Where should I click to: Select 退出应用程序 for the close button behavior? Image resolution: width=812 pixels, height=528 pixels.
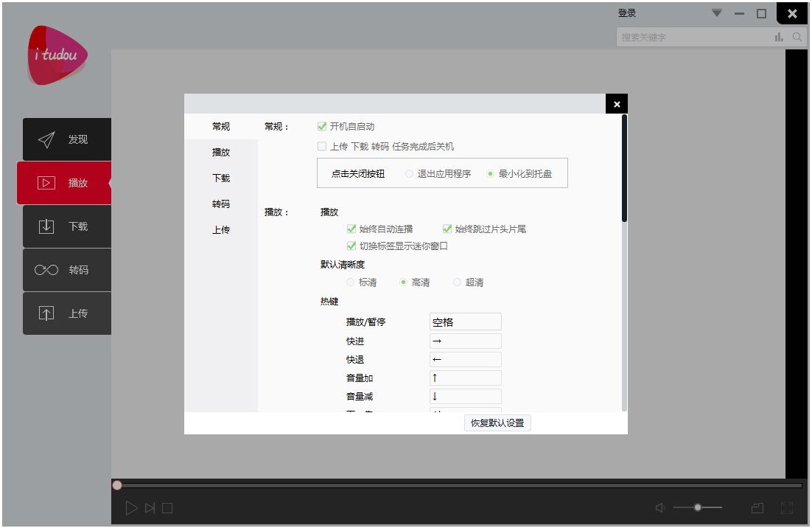click(x=409, y=173)
